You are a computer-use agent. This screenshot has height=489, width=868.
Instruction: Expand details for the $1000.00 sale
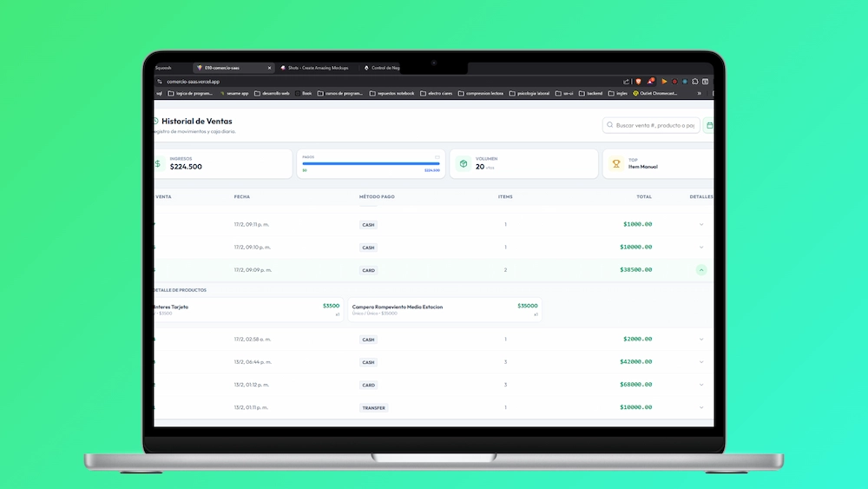pos(701,224)
